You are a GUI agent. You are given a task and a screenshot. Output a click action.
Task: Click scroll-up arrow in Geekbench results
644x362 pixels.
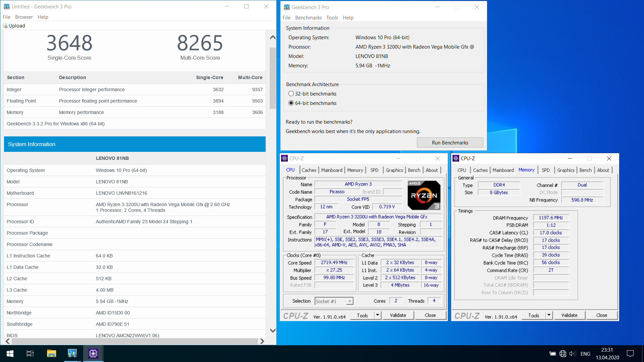click(273, 37)
